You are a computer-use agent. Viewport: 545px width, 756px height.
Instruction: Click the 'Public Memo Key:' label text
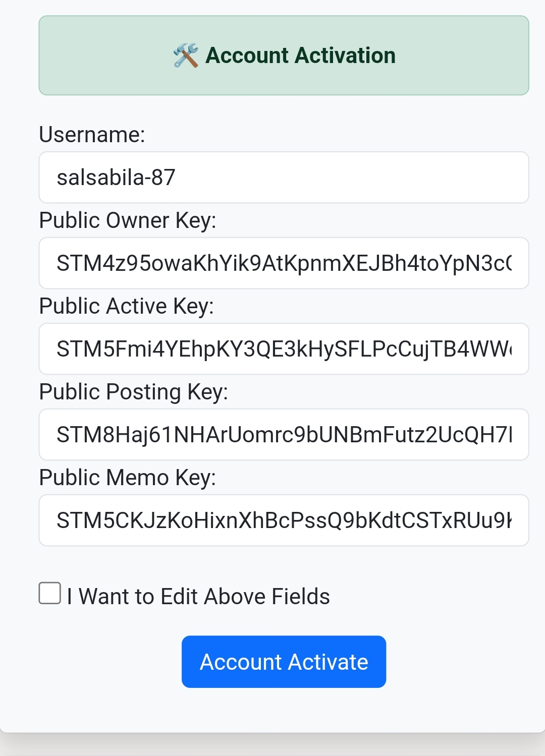[x=127, y=478]
